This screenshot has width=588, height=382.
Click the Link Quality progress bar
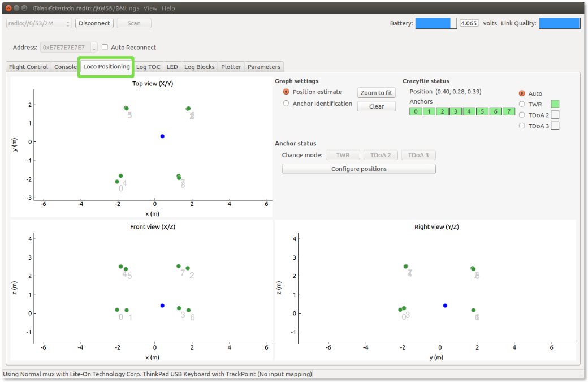pos(560,23)
